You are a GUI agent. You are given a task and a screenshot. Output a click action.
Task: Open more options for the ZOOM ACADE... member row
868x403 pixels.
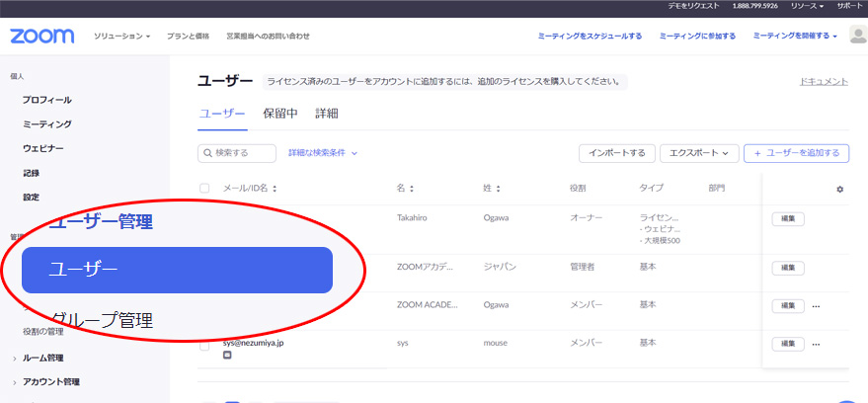coord(816,306)
